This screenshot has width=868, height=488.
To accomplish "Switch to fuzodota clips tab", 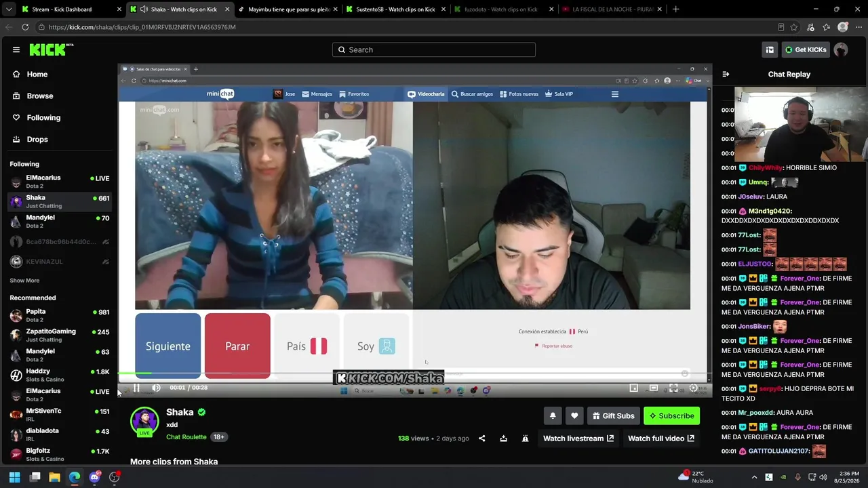I will tap(503, 9).
